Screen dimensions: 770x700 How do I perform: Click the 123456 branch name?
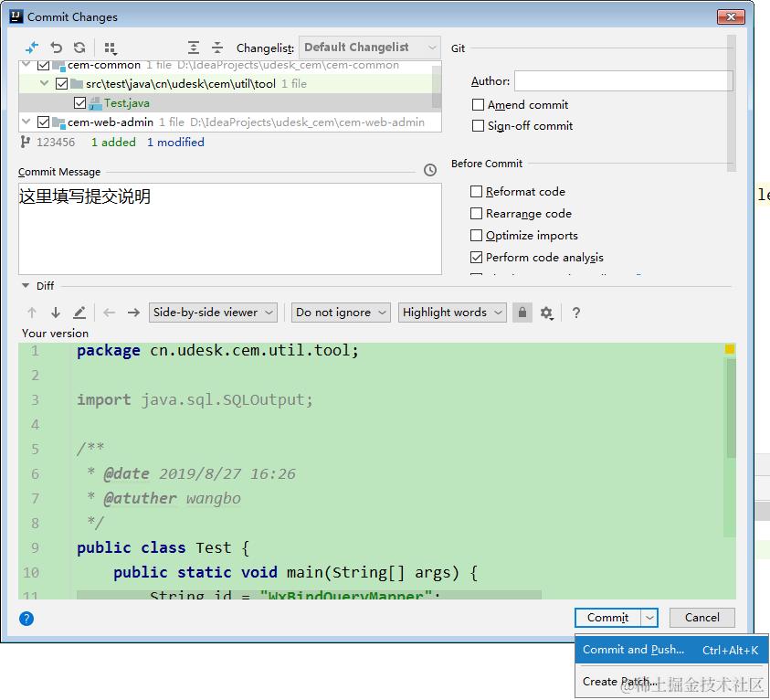(x=56, y=142)
